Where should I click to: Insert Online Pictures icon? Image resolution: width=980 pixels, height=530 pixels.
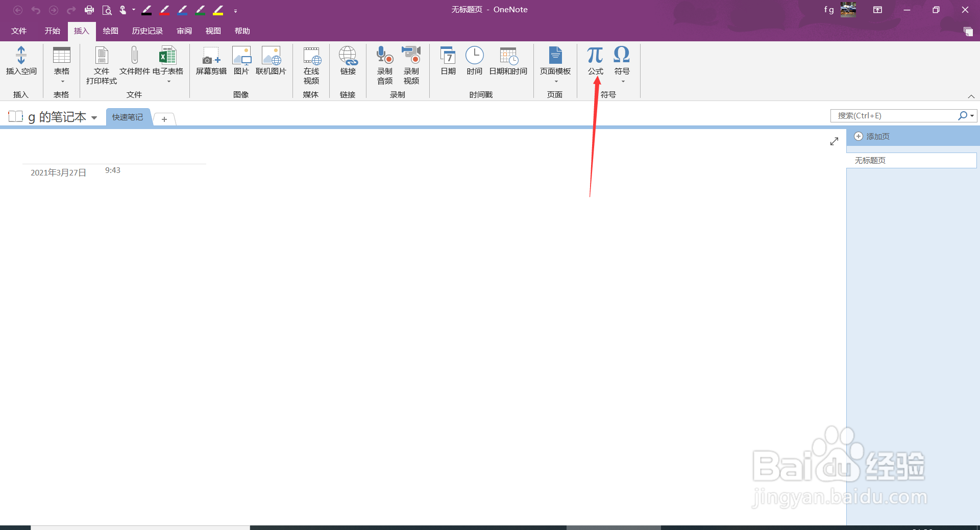click(271, 55)
